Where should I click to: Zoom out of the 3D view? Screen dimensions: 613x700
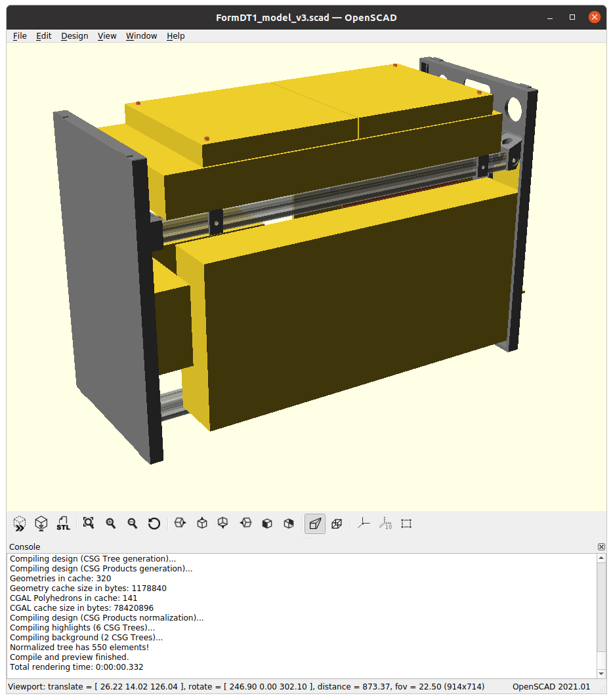point(132,524)
